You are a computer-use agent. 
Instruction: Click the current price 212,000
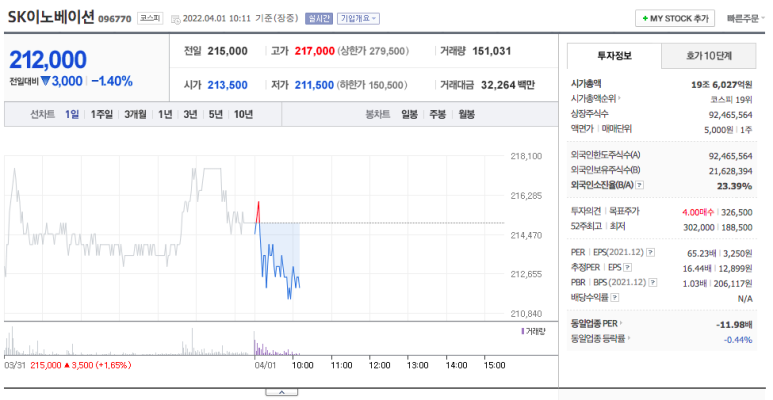pyautogui.click(x=48, y=60)
